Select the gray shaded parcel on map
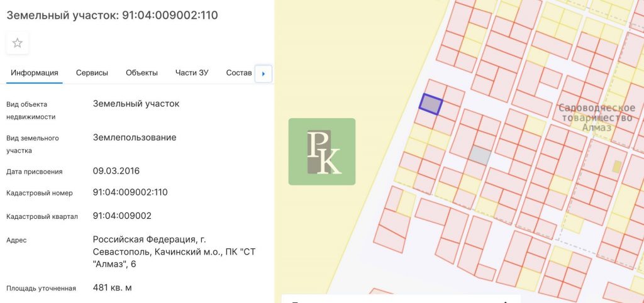This screenshot has width=644, height=303. point(480,155)
